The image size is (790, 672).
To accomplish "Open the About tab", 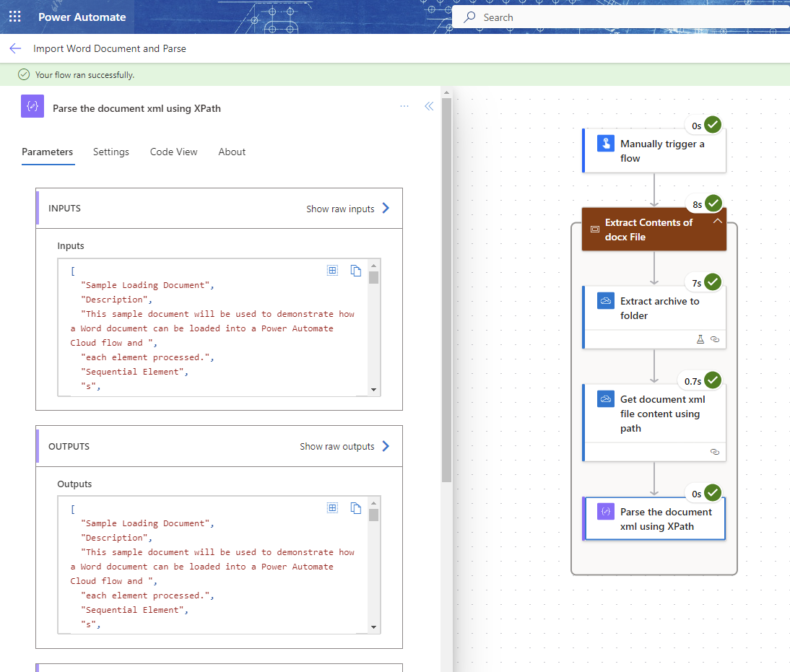I will coord(232,152).
